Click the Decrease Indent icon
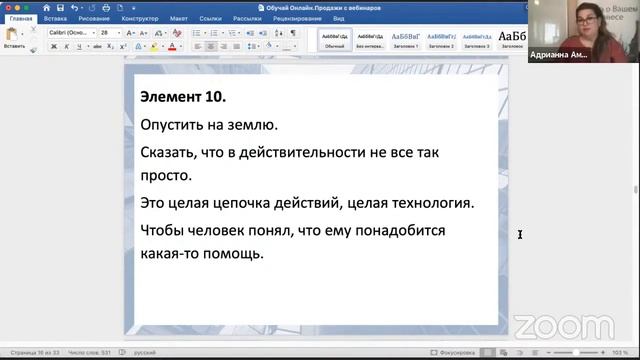Image resolution: width=640 pixels, height=360 pixels. point(250,33)
